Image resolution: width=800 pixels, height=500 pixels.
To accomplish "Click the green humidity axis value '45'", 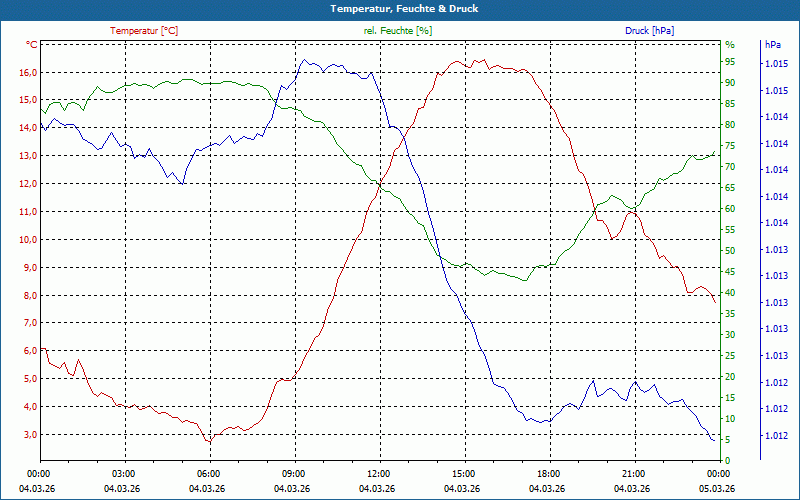I will pyautogui.click(x=730, y=272).
